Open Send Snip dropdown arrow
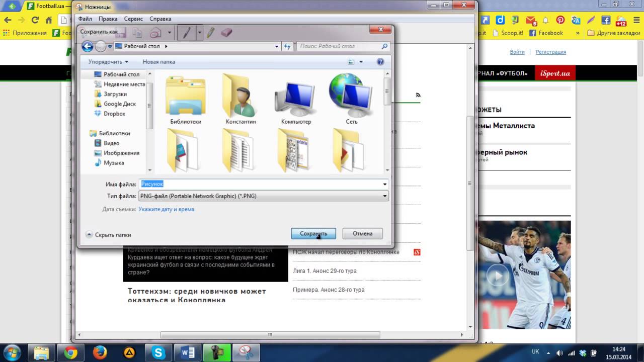The width and height of the screenshot is (644, 362). coord(169,33)
